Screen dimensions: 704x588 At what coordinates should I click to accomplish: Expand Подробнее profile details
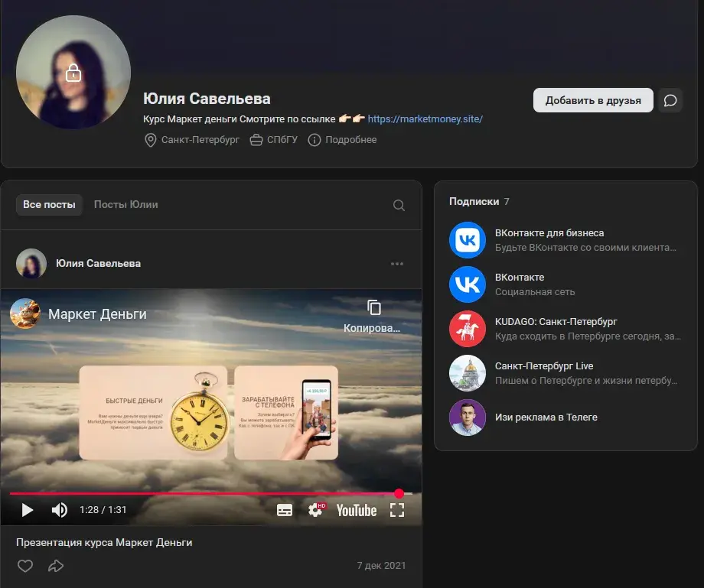pyautogui.click(x=342, y=140)
